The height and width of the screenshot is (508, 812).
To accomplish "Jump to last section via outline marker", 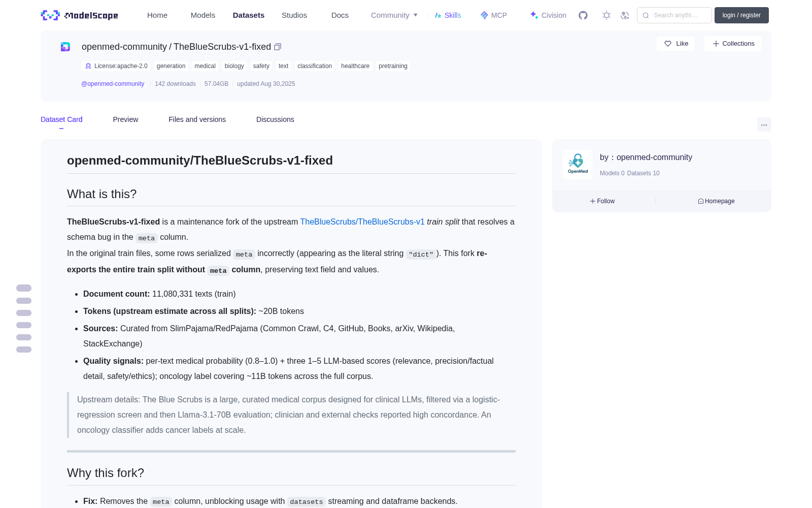I will click(x=24, y=350).
